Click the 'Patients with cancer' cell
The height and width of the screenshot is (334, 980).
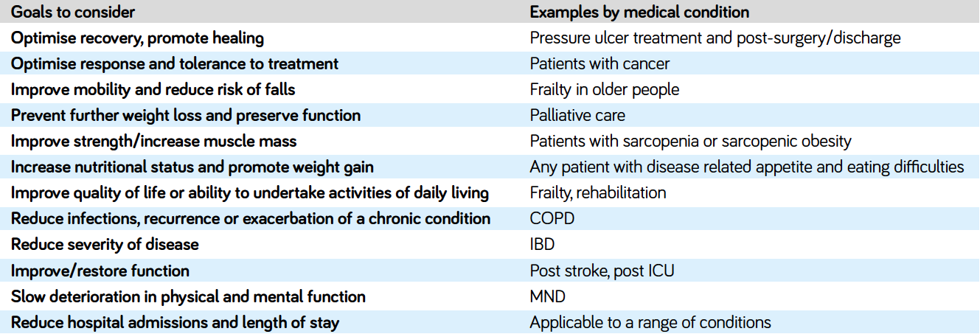tap(600, 63)
